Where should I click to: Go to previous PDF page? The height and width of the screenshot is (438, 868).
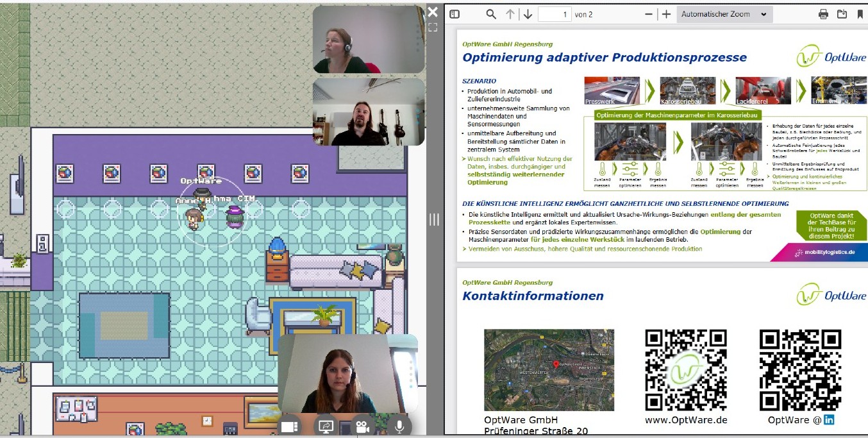point(510,14)
